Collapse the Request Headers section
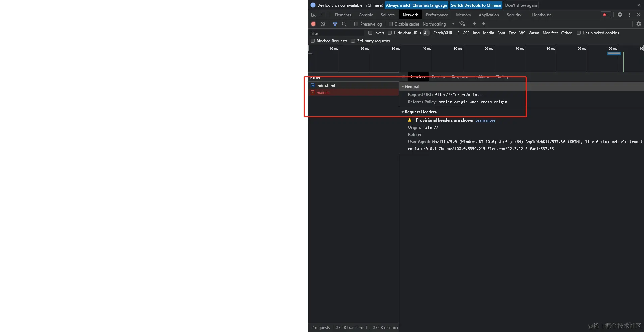Viewport: 644px width, 332px height. [403, 112]
